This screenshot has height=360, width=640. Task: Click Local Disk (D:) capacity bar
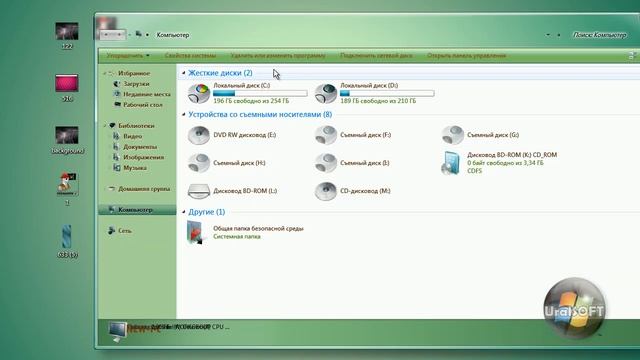tap(387, 93)
